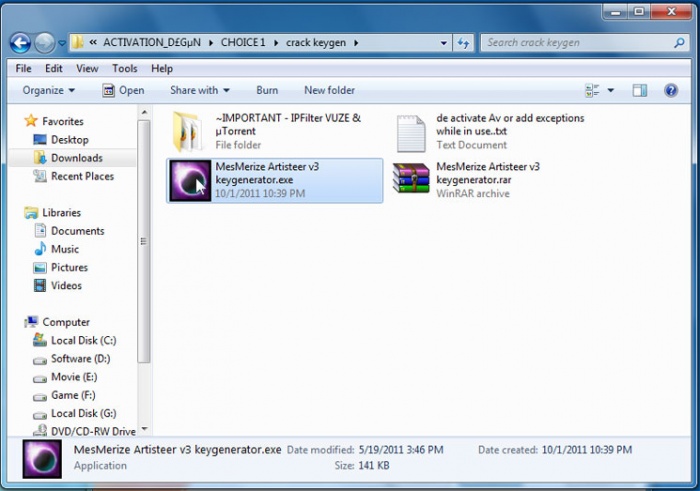Click the Back navigation arrow
The height and width of the screenshot is (491, 700).
click(21, 43)
